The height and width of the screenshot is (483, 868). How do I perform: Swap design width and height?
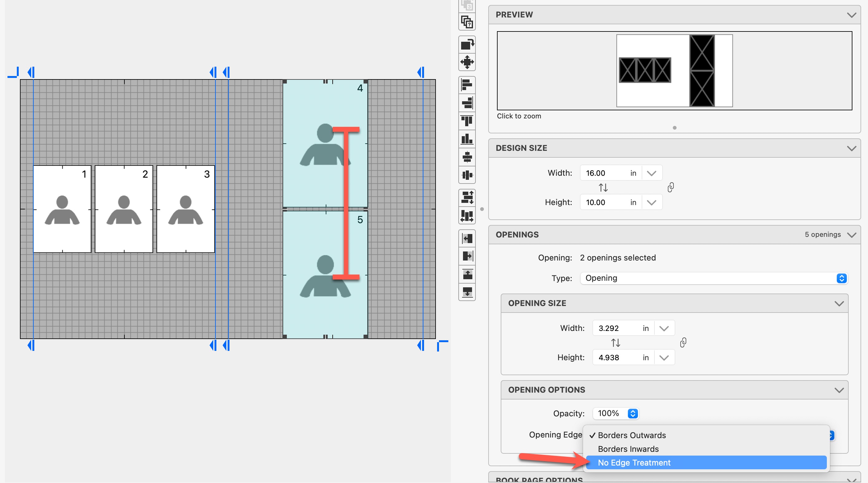point(603,188)
